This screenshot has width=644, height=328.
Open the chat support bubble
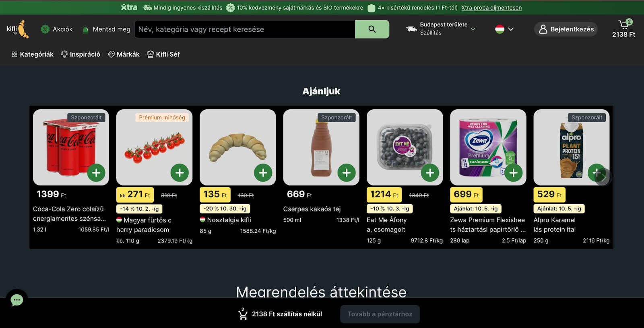(17, 300)
